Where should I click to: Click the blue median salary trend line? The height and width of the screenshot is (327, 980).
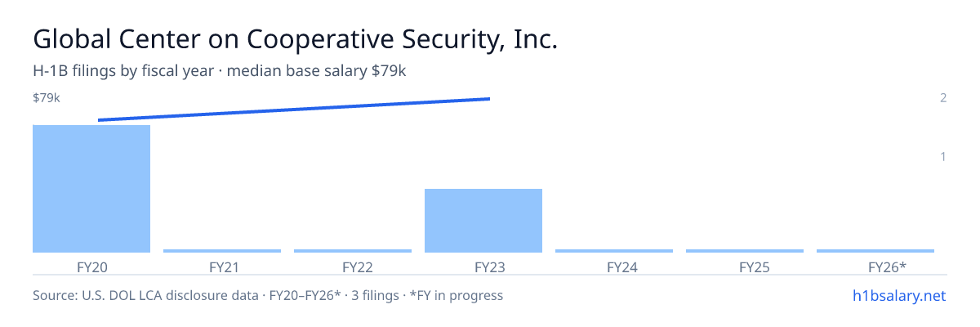tap(294, 110)
